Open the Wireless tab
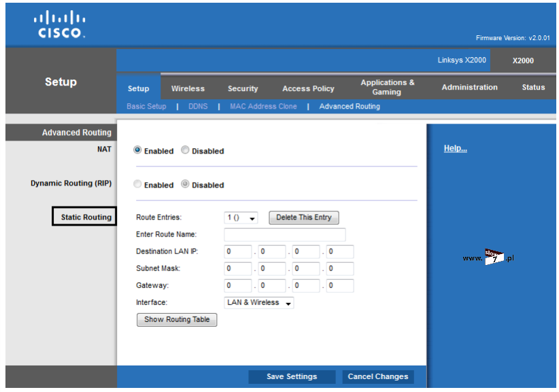Image resolution: width=559 pixels, height=392 pixels. click(x=188, y=88)
